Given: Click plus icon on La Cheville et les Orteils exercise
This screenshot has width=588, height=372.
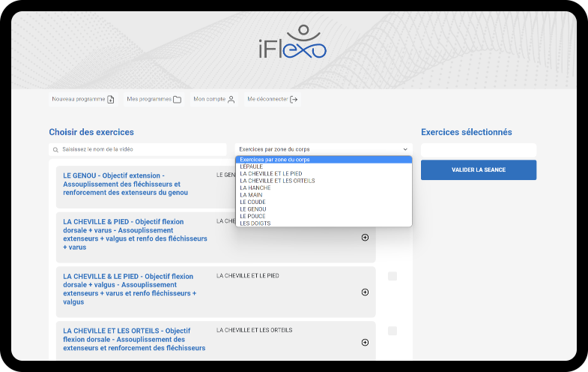Looking at the screenshot, I should [365, 342].
